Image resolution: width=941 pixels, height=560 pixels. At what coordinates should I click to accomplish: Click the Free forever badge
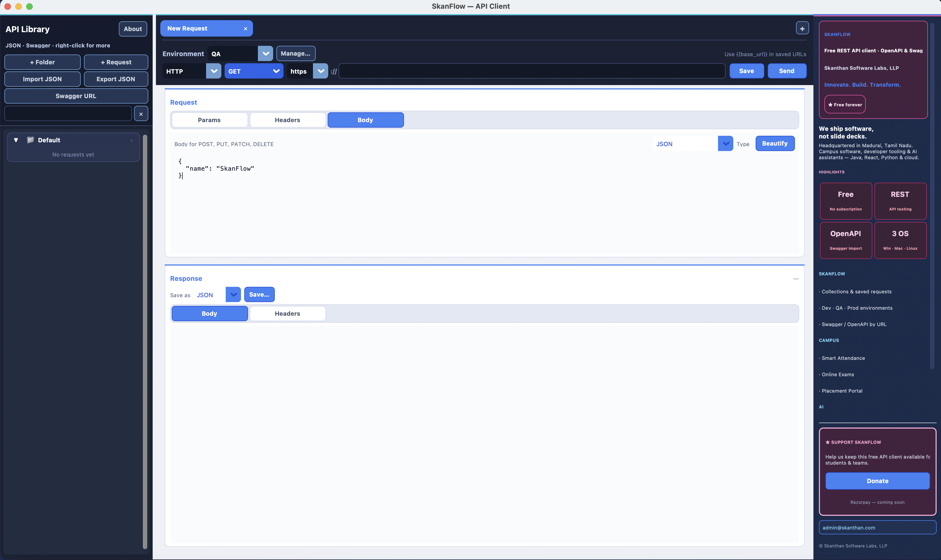[845, 104]
